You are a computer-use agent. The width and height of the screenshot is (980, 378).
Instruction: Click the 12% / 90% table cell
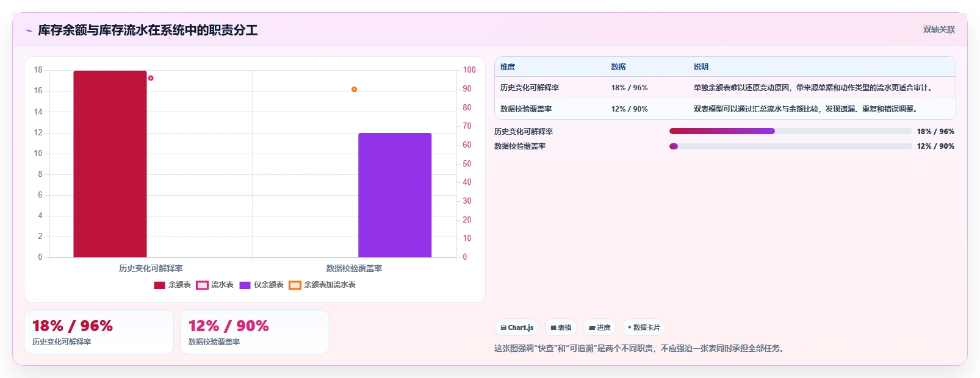(629, 109)
